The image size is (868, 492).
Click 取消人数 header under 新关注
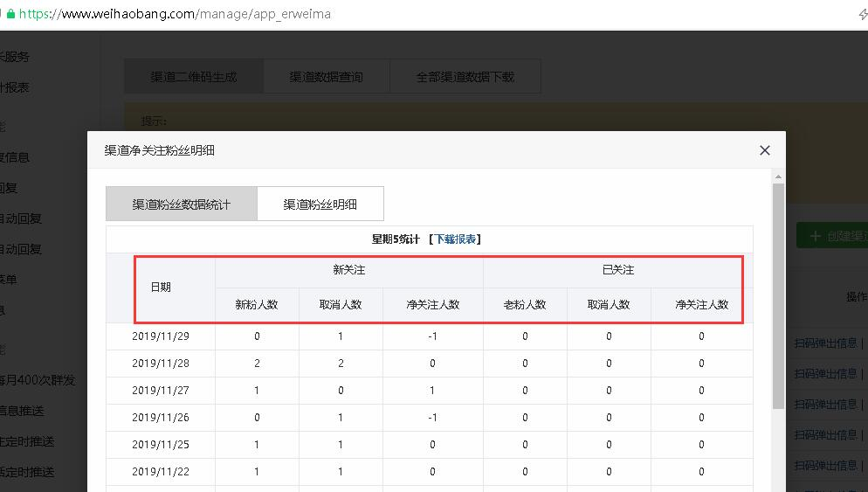(341, 305)
